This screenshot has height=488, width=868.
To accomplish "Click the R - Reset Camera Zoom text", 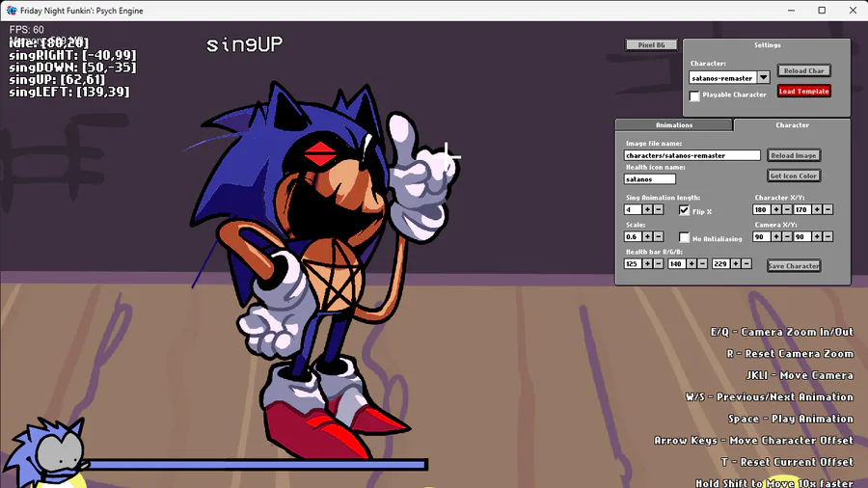I will point(790,354).
